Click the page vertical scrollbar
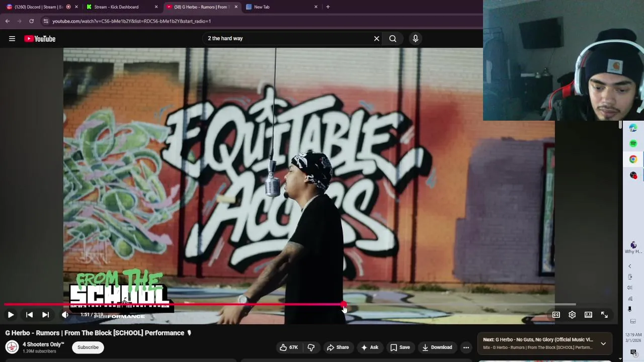This screenshot has height=362, width=644. (620, 126)
